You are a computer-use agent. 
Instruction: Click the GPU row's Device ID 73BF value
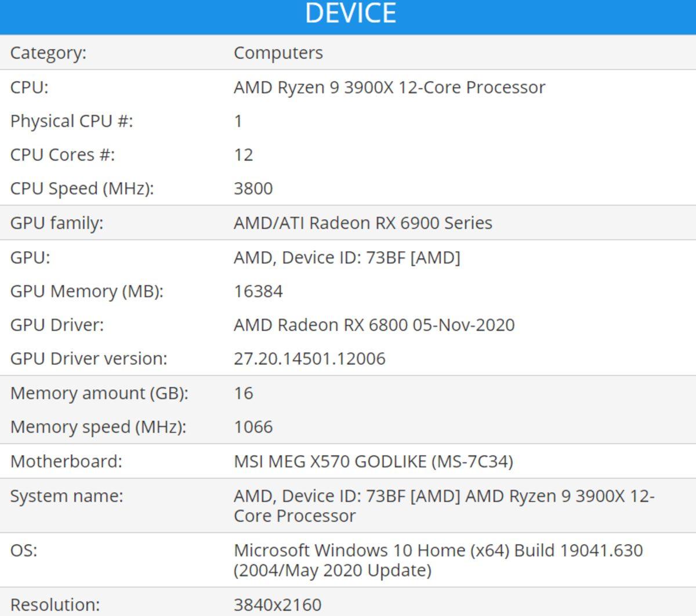(347, 258)
